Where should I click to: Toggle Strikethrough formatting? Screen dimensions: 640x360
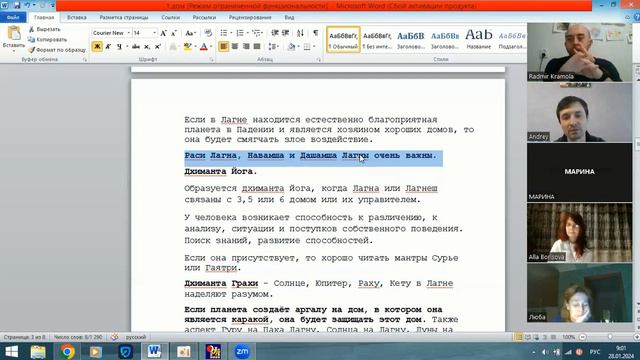coord(136,47)
